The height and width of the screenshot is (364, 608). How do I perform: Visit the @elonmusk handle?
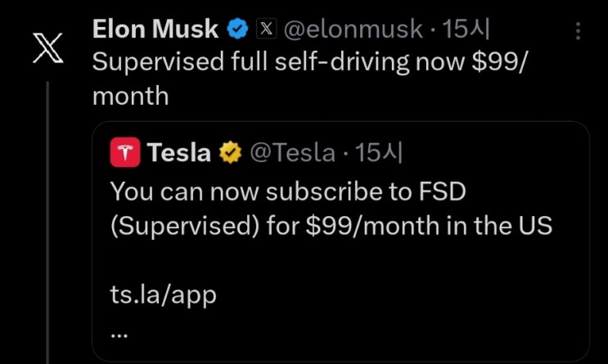point(353,30)
